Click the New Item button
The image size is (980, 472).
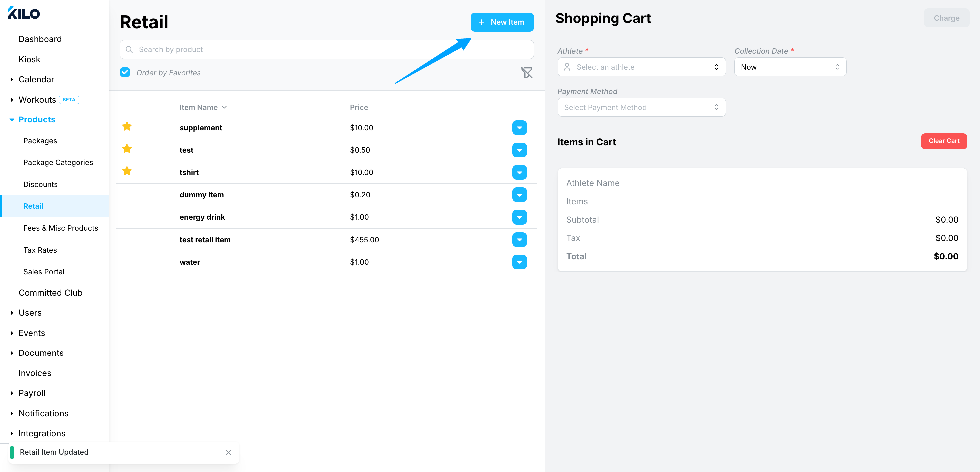502,22
